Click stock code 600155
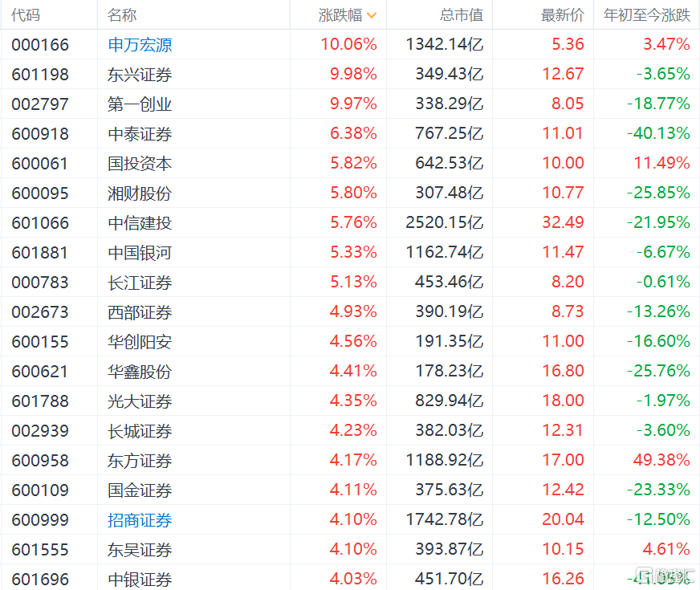Image resolution: width=700 pixels, height=590 pixels. coord(40,342)
